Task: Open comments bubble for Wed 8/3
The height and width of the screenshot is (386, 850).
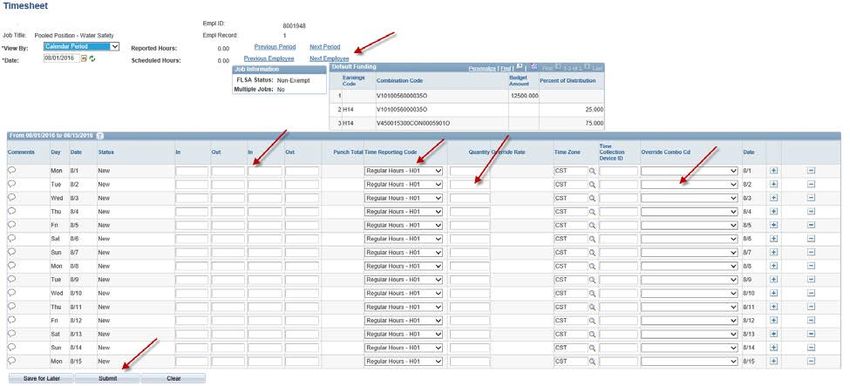Action: point(11,197)
